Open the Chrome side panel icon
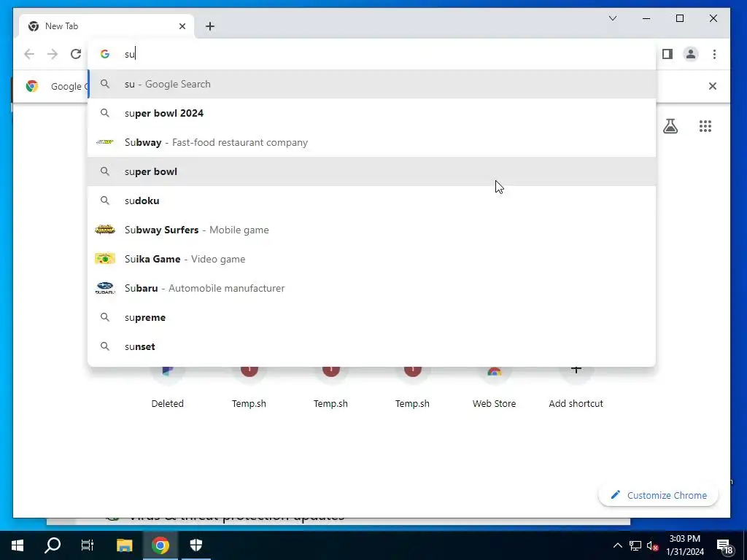 [x=667, y=54]
